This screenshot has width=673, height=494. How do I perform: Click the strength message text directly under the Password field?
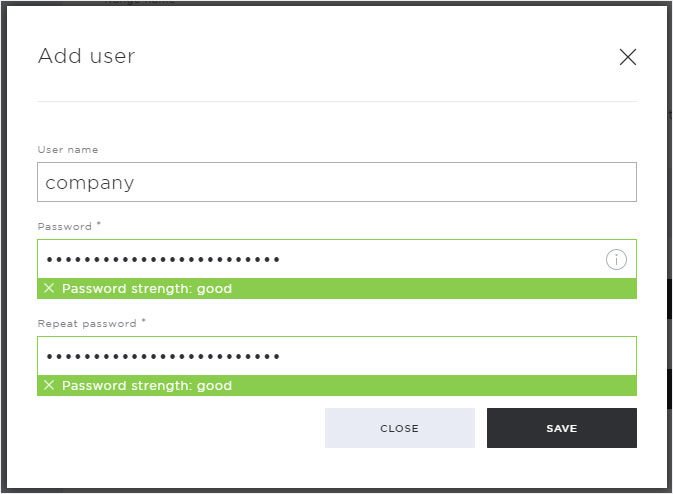147,288
